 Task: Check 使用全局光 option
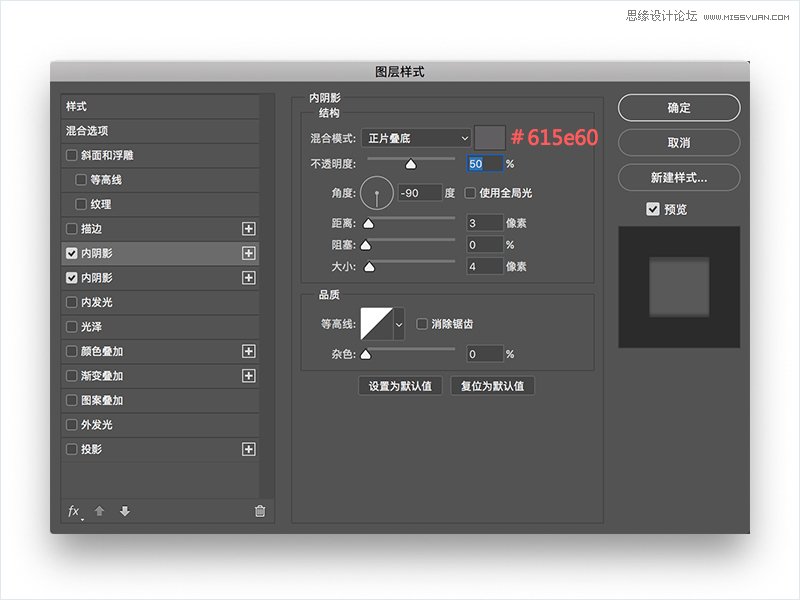(470, 193)
